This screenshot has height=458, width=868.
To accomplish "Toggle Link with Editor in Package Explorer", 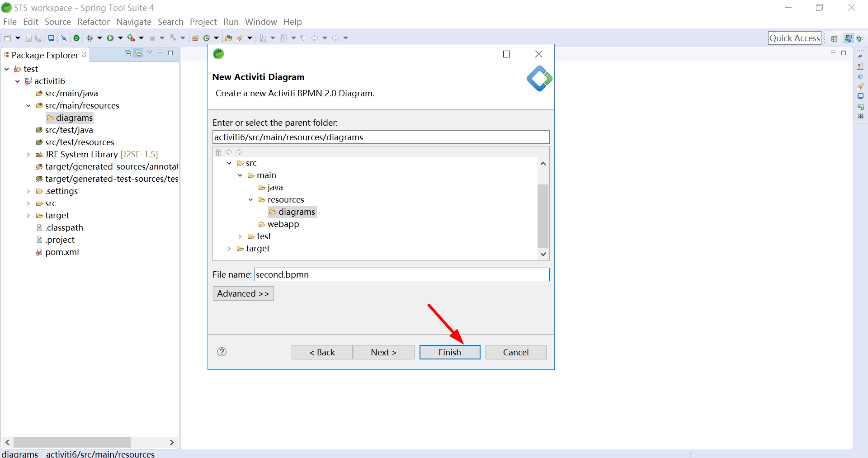I will point(138,53).
